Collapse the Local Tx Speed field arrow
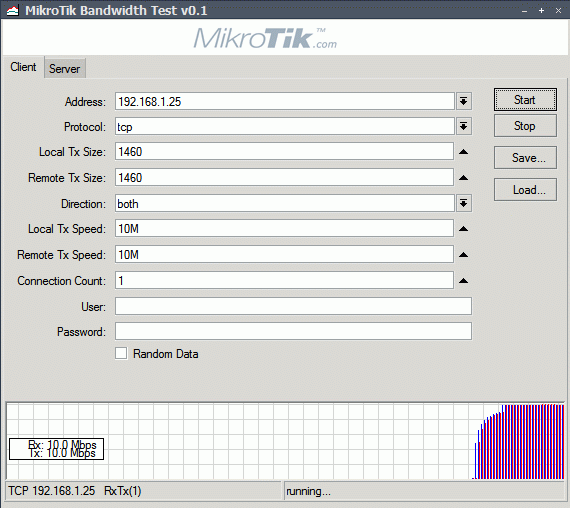Image resolution: width=570 pixels, height=508 pixels. point(463,229)
